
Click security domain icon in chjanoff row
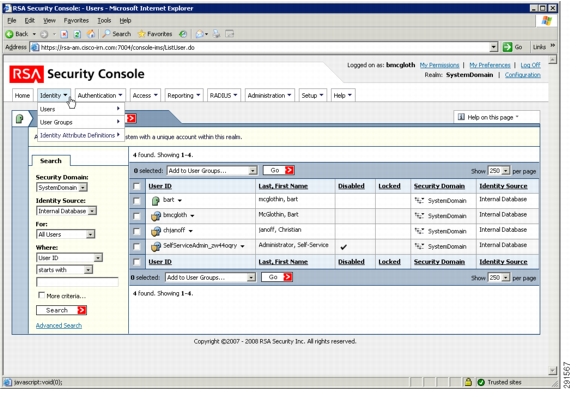(419, 231)
